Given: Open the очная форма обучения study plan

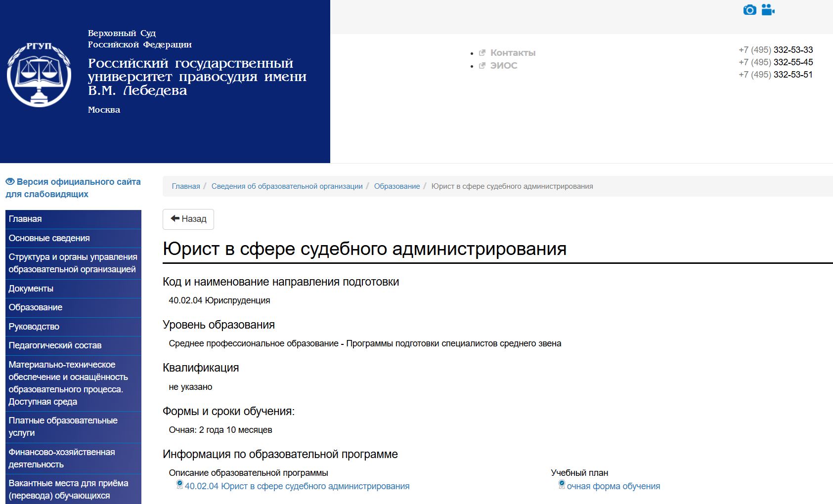Looking at the screenshot, I should point(614,486).
